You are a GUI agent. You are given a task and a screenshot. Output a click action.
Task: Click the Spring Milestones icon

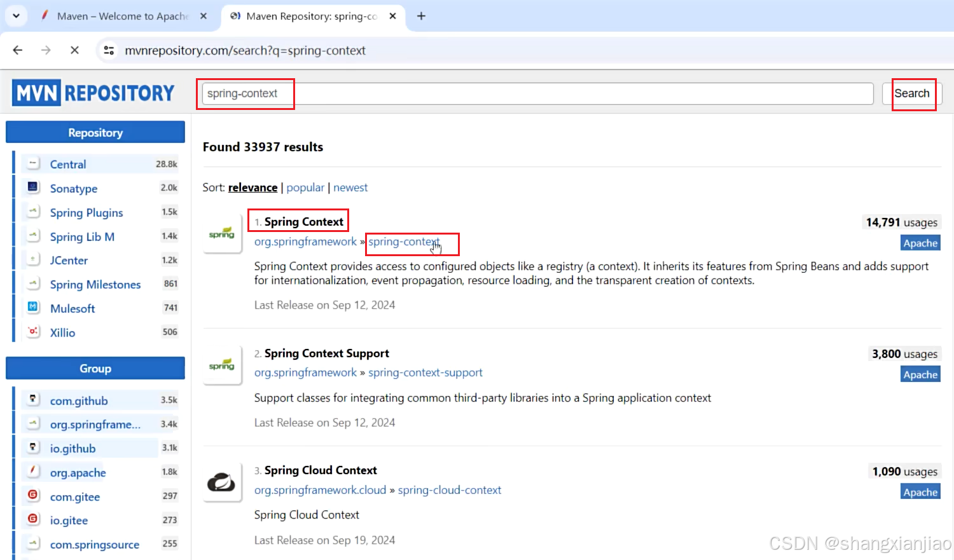(x=33, y=283)
